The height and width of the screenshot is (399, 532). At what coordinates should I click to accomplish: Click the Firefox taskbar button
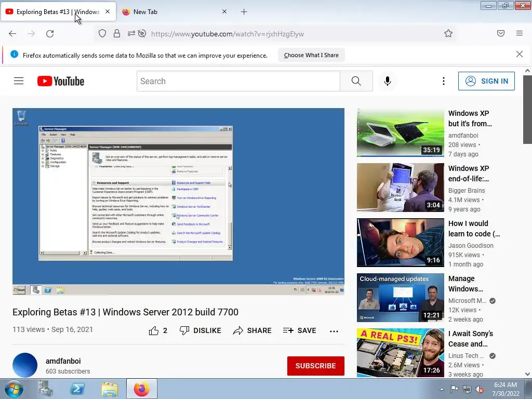click(x=142, y=389)
